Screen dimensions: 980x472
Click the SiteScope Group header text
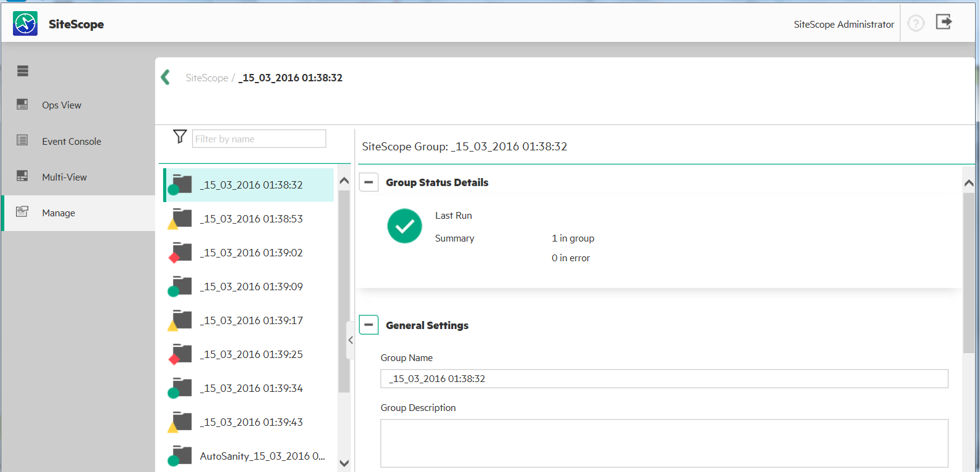(465, 146)
